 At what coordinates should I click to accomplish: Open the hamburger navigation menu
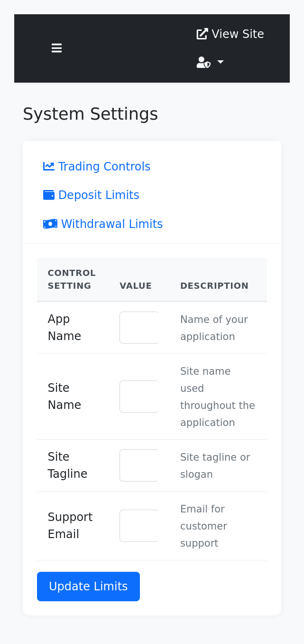pyautogui.click(x=56, y=48)
